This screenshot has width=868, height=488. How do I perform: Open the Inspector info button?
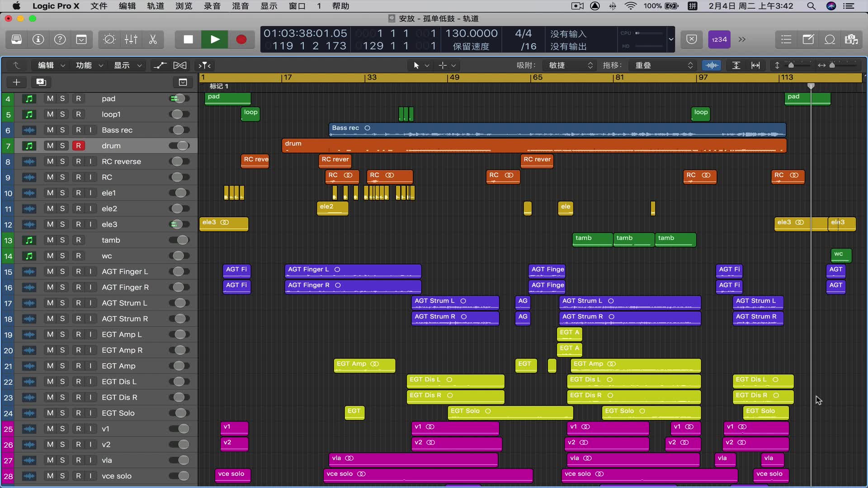click(x=38, y=39)
